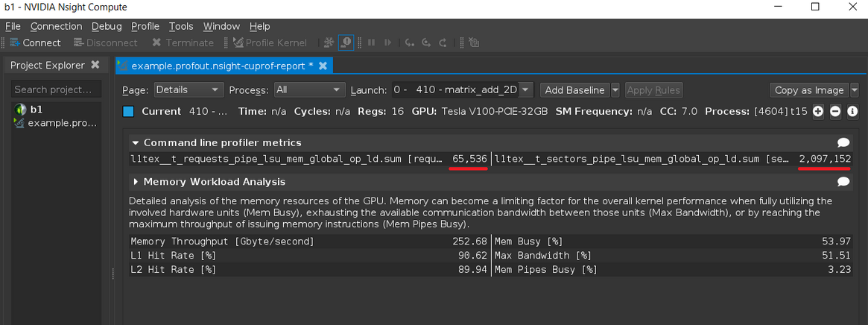Open the Profile menu
Screen dimensions: 868x325
(145, 26)
